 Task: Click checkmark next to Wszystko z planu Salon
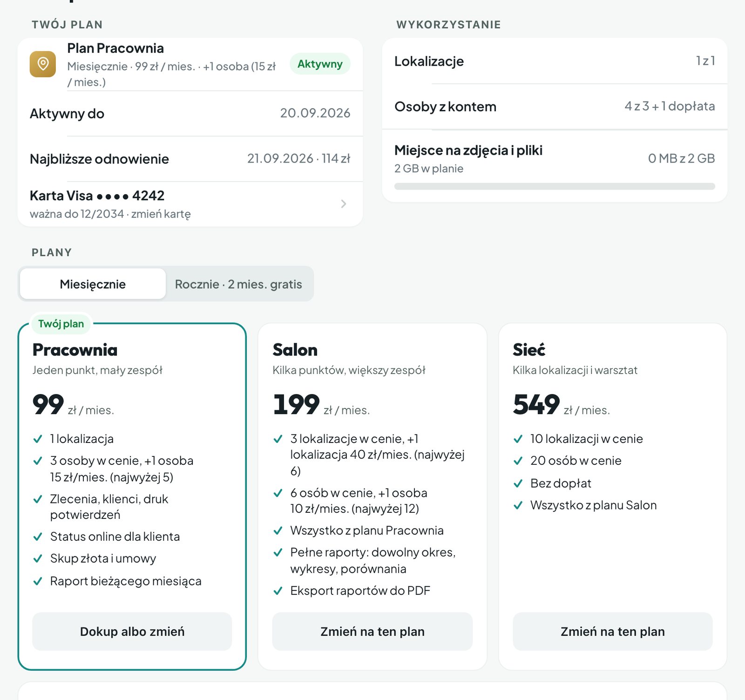point(518,505)
